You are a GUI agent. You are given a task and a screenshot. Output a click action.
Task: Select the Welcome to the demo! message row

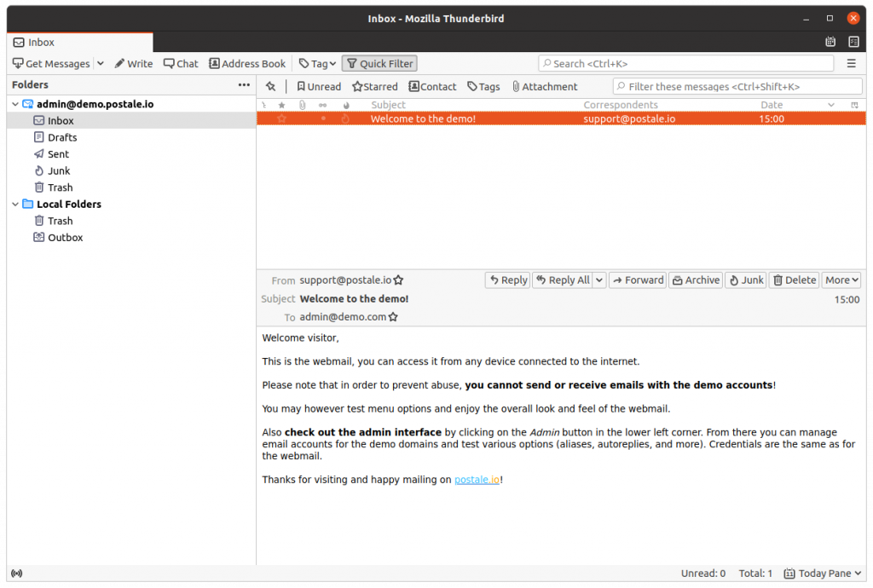pos(561,118)
